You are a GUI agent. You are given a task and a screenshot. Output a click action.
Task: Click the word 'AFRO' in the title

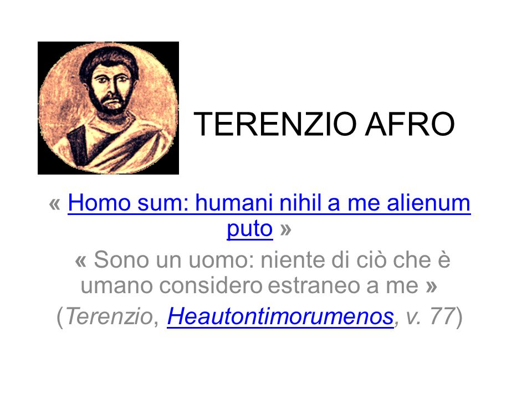tap(410, 124)
